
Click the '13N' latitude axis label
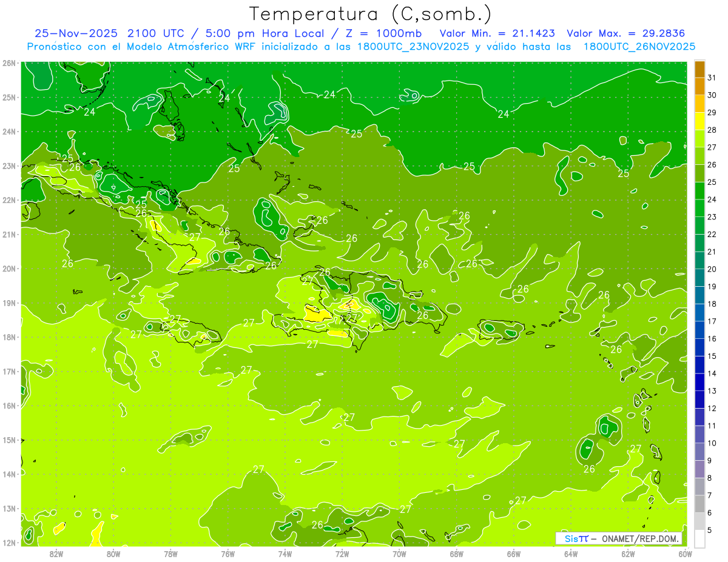click(x=8, y=509)
